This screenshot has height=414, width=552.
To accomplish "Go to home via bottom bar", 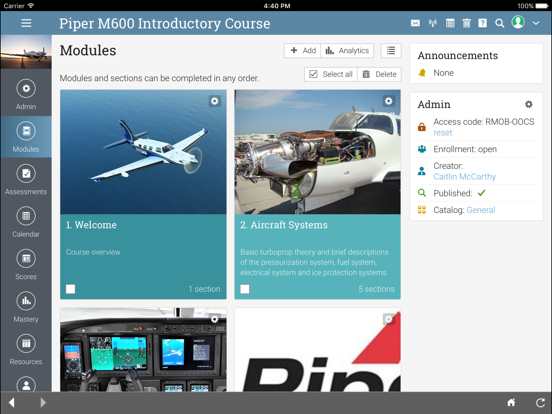I will coord(511,402).
